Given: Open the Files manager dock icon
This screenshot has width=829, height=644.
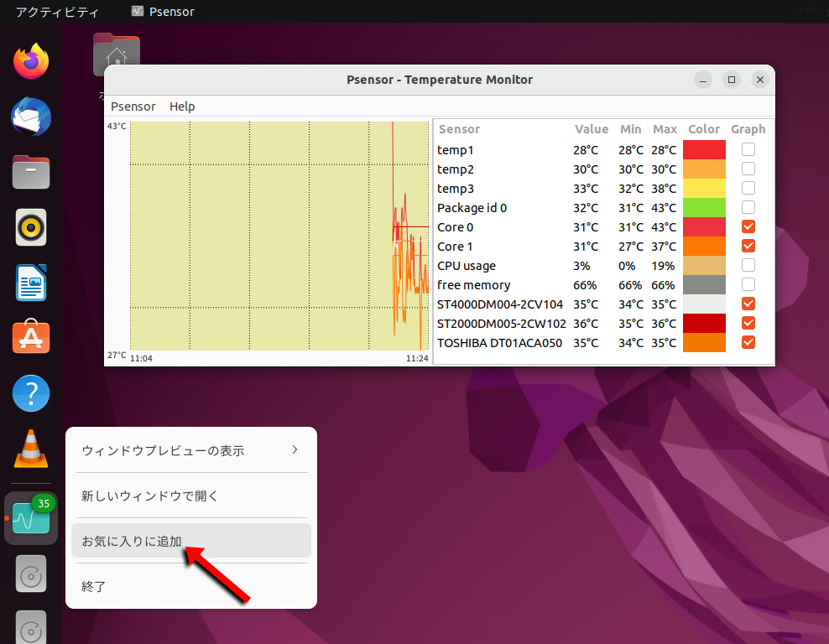Looking at the screenshot, I should point(31,172).
